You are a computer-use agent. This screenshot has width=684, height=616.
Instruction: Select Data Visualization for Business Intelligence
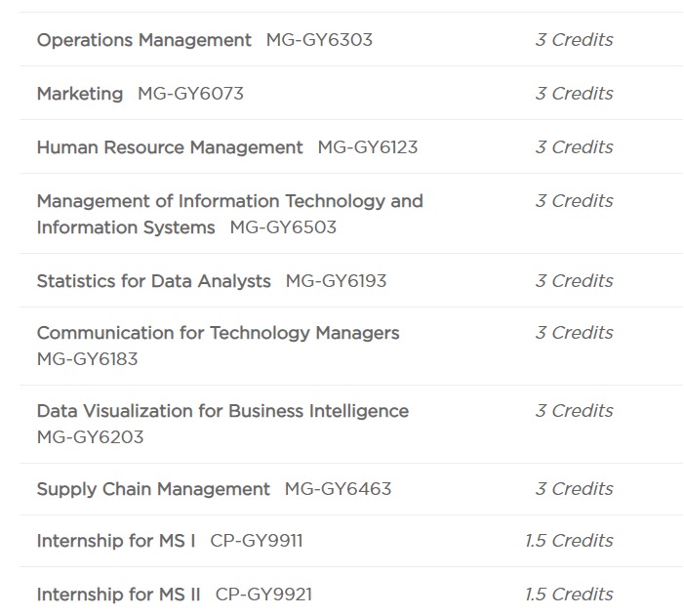(x=222, y=411)
